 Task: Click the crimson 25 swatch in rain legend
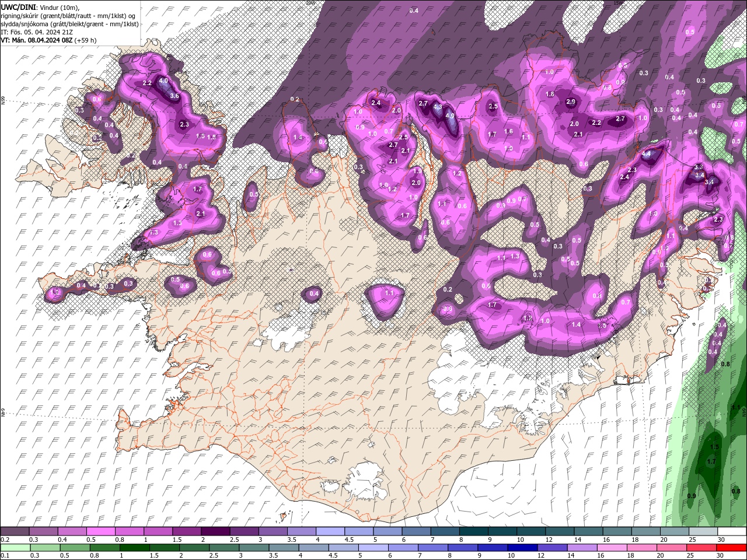click(x=700, y=548)
